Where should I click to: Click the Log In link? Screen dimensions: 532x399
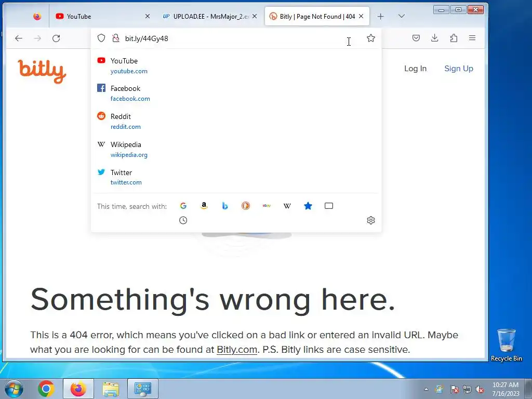(x=415, y=69)
